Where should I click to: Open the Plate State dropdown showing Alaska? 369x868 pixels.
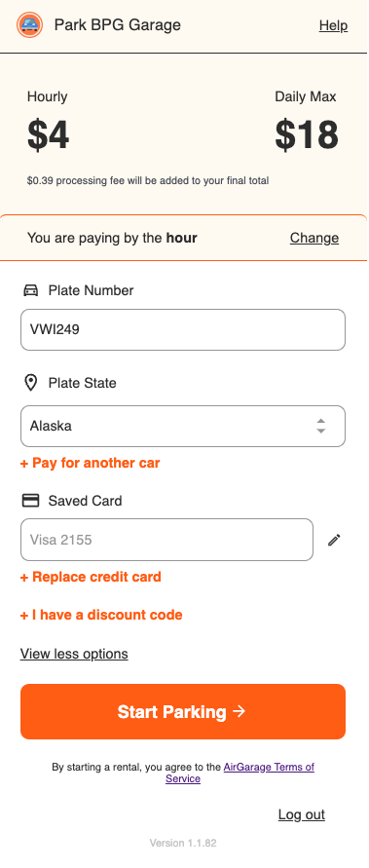(x=183, y=427)
